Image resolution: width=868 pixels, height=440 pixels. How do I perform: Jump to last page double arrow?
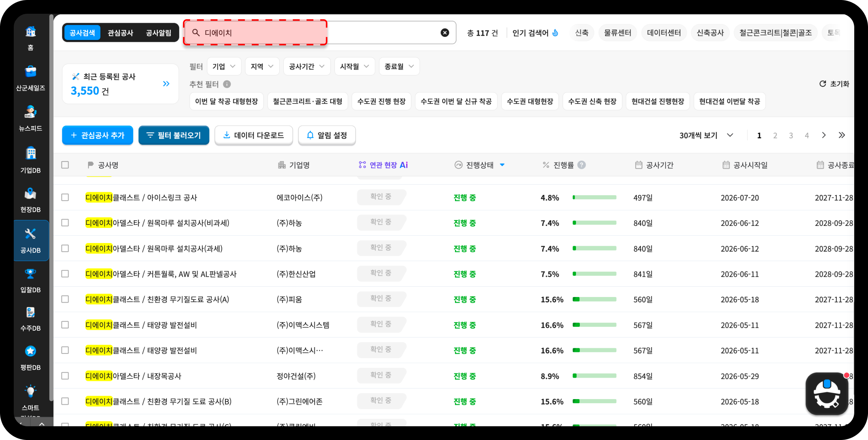click(842, 135)
